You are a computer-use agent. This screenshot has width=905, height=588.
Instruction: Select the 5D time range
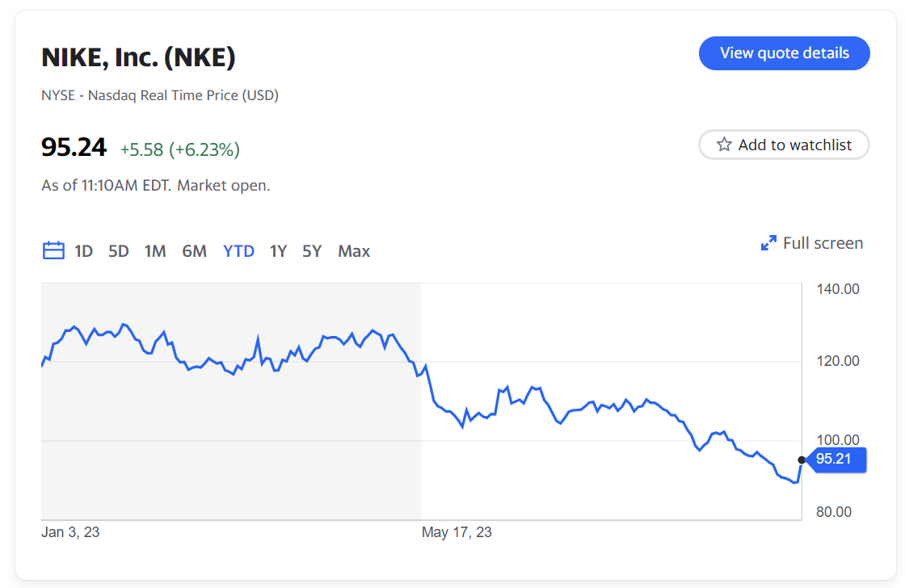click(119, 251)
